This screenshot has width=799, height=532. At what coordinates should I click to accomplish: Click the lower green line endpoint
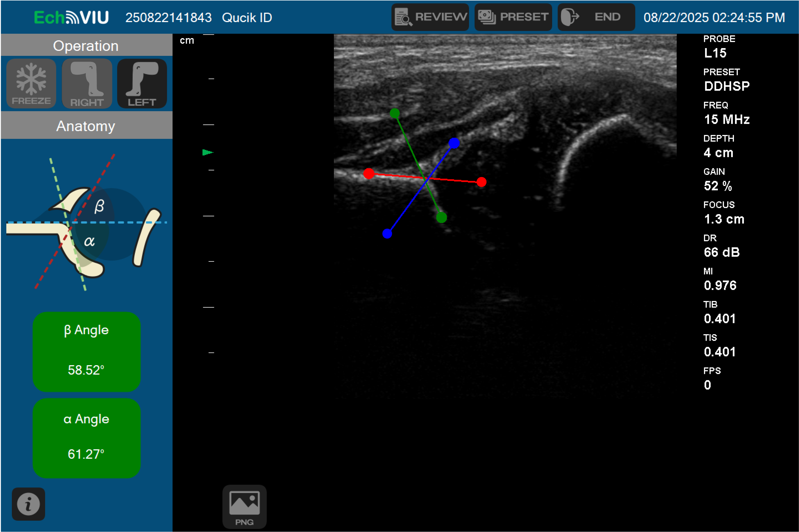(441, 217)
